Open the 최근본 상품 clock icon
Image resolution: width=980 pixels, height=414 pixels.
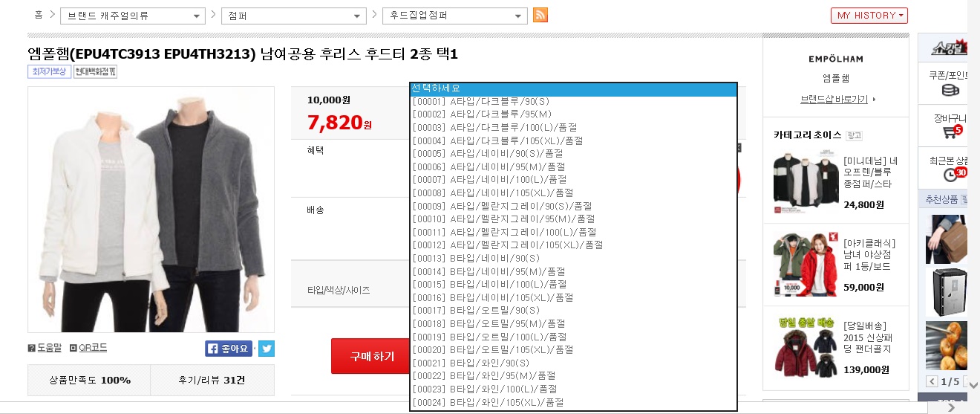click(950, 175)
